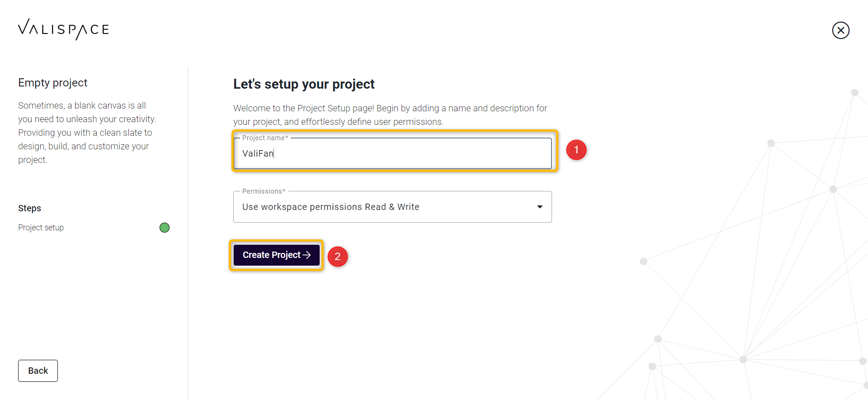The image size is (868, 400).
Task: Click the red number 1 marker
Action: pos(576,150)
